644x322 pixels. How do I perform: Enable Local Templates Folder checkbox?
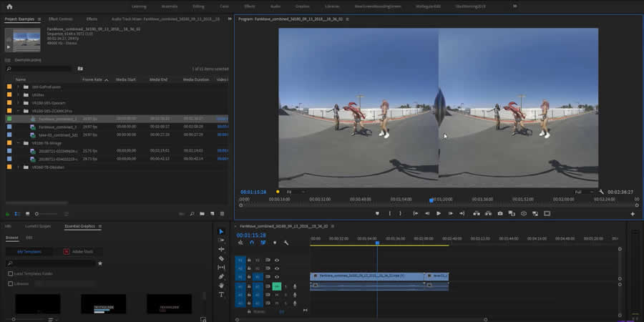click(10, 273)
